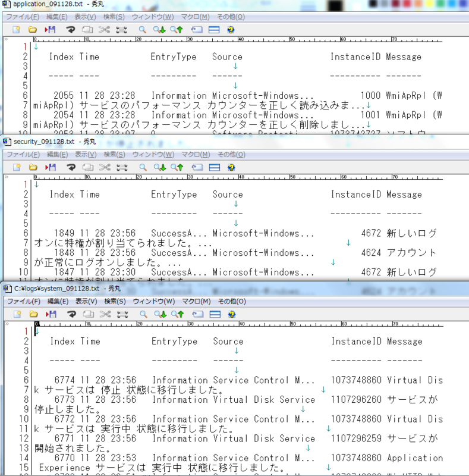The width and height of the screenshot is (469, 476).
Task: Click split window icon in system_091128.txt window
Action: (x=215, y=314)
